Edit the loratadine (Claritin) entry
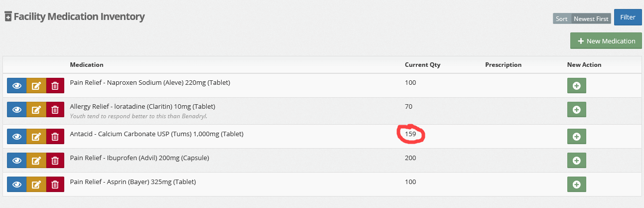 pos(36,110)
